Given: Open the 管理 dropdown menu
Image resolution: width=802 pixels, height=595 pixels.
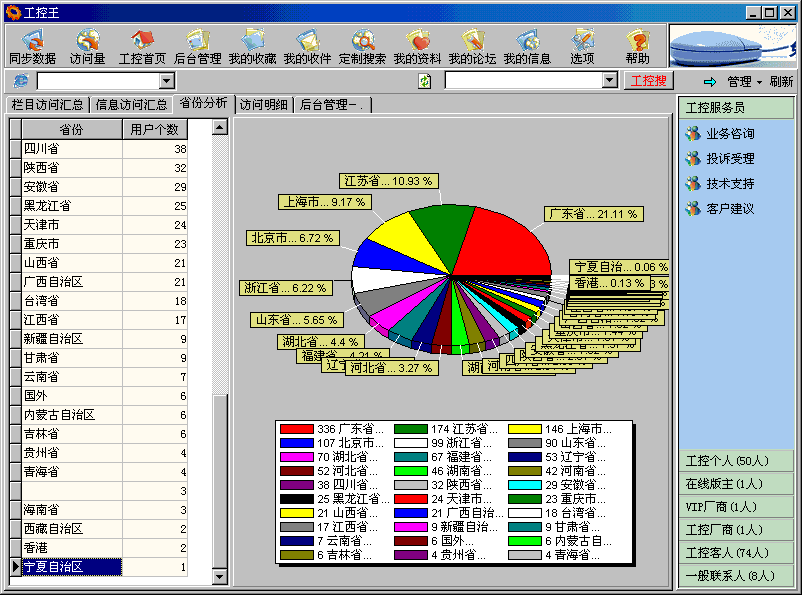Looking at the screenshot, I should (x=744, y=82).
